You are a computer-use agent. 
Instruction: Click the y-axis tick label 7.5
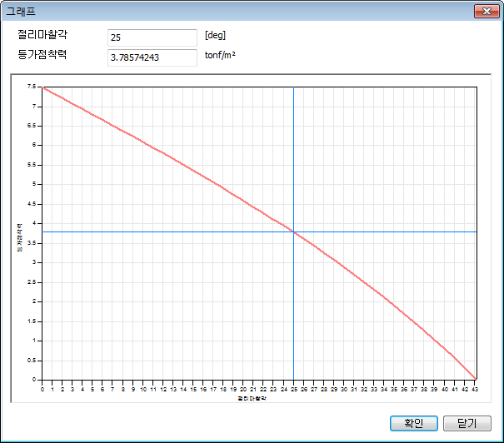[x=32, y=87]
